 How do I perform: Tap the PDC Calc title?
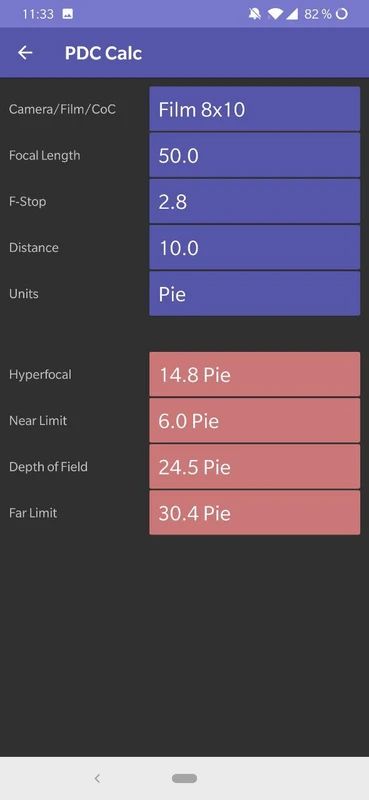(103, 53)
